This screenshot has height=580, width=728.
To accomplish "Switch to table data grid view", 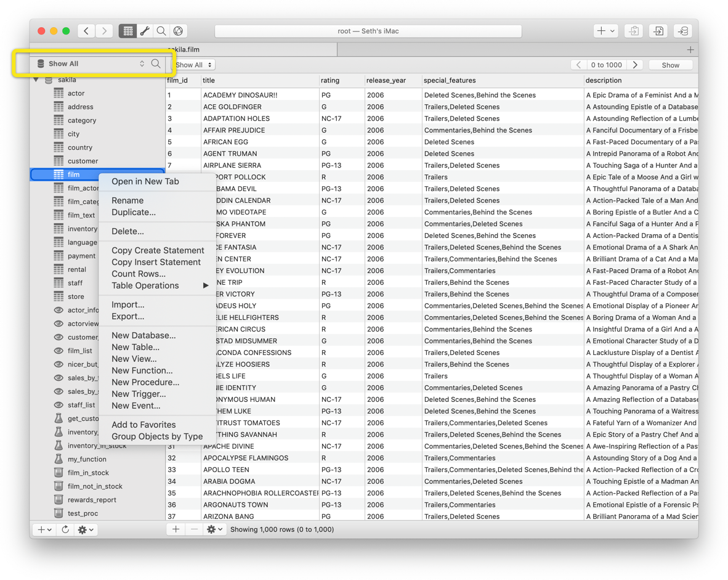I will pyautogui.click(x=127, y=31).
